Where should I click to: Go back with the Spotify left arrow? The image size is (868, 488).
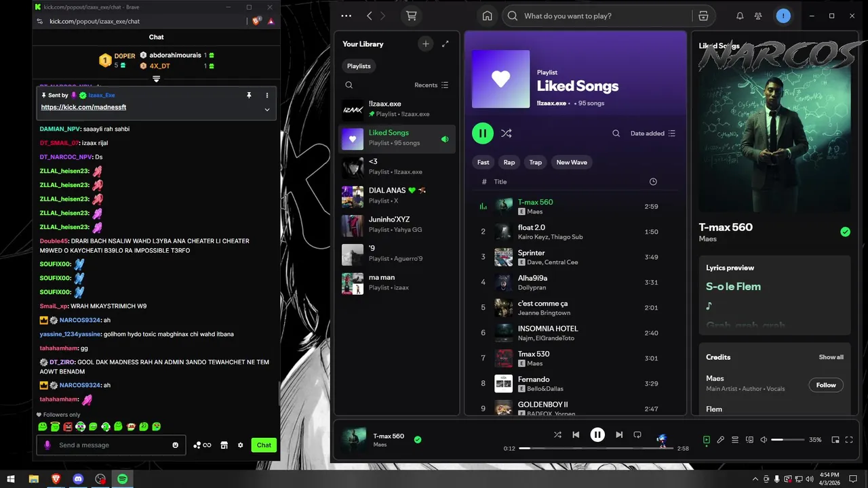[370, 16]
